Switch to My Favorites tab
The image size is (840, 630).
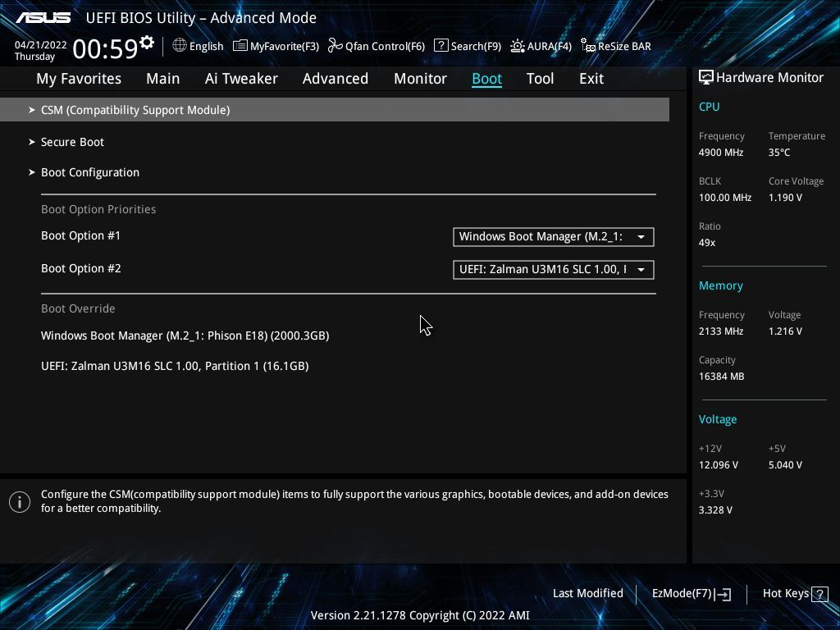click(79, 79)
